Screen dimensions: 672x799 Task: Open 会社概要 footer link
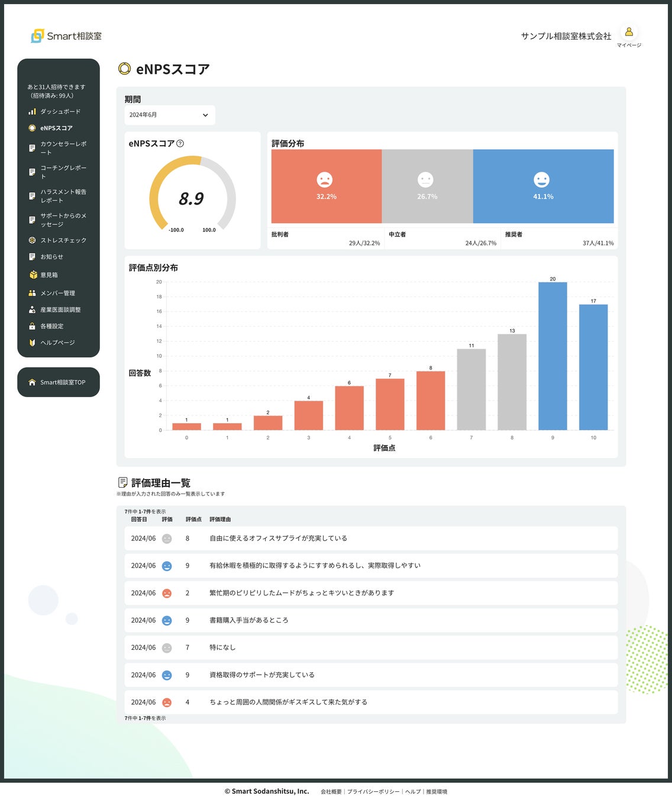pos(331,791)
